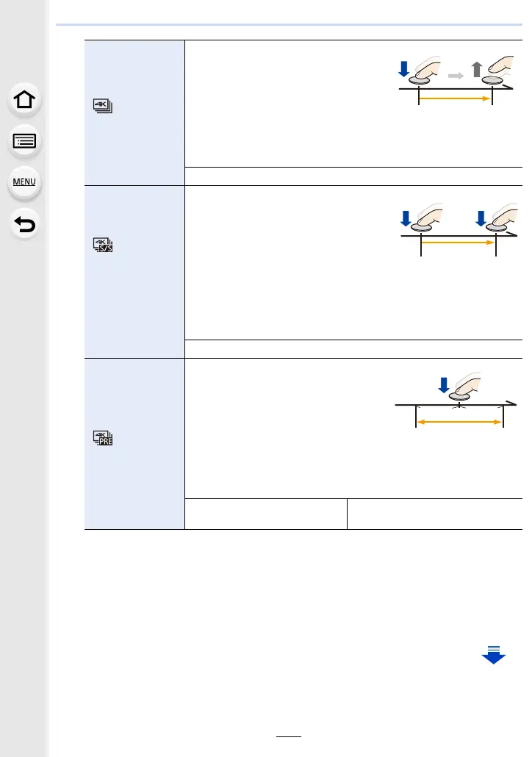Select the 4K Burst S/S mode icon
Image resolution: width=532 pixels, height=757 pixels.
(103, 245)
